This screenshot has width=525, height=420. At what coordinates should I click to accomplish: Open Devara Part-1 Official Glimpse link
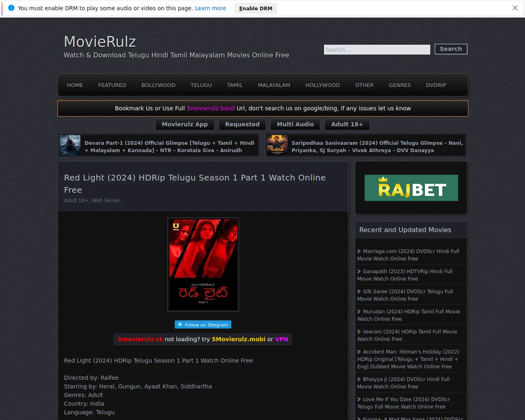click(x=169, y=147)
